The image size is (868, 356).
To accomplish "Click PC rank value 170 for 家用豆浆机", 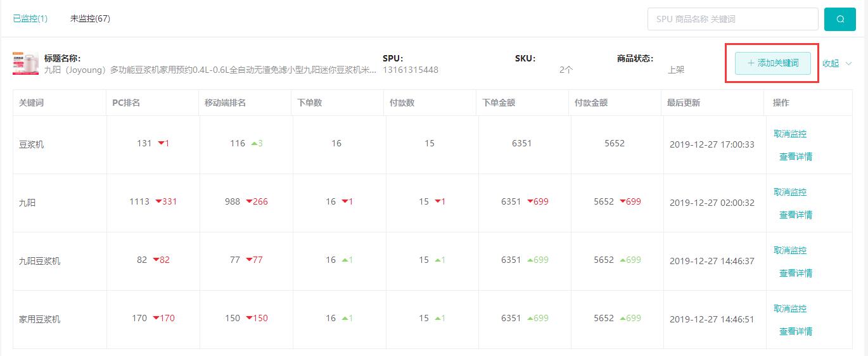I will 139,318.
